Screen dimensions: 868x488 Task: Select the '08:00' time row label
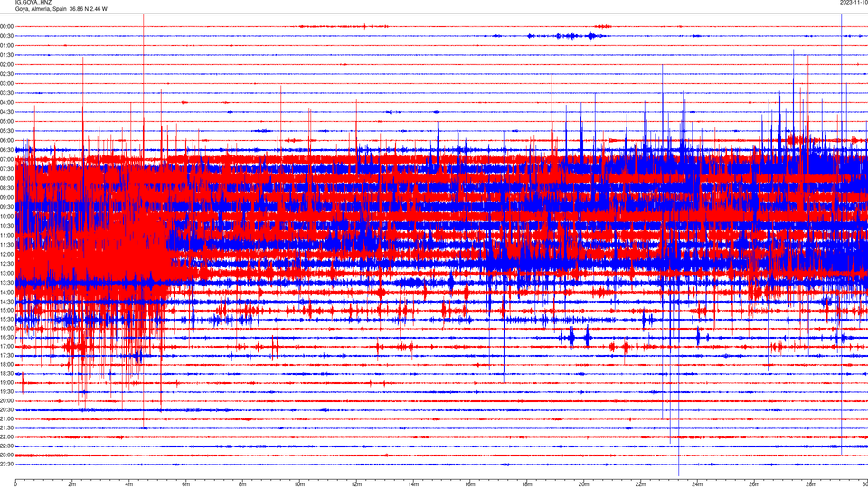tap(6, 178)
